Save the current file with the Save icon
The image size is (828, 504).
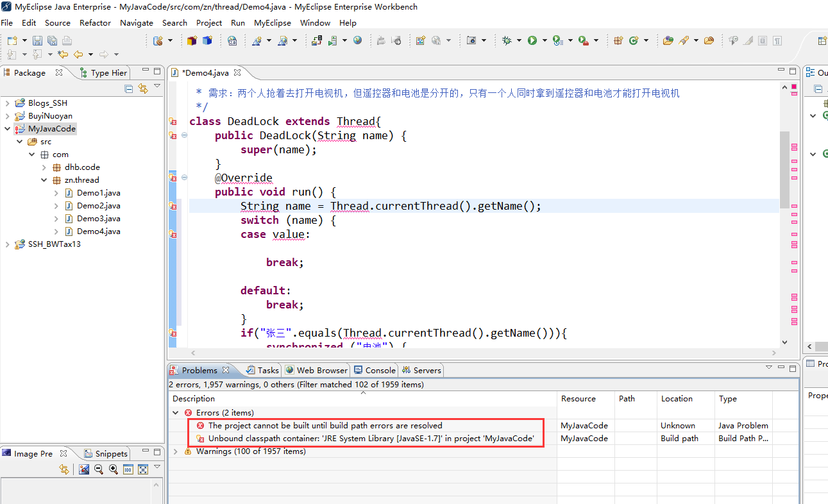(x=37, y=40)
